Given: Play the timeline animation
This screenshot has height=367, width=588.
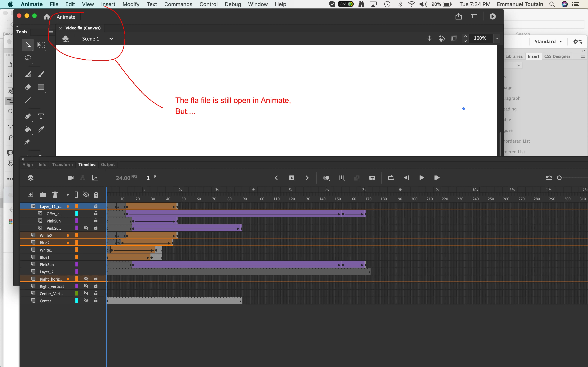Looking at the screenshot, I should (x=421, y=178).
